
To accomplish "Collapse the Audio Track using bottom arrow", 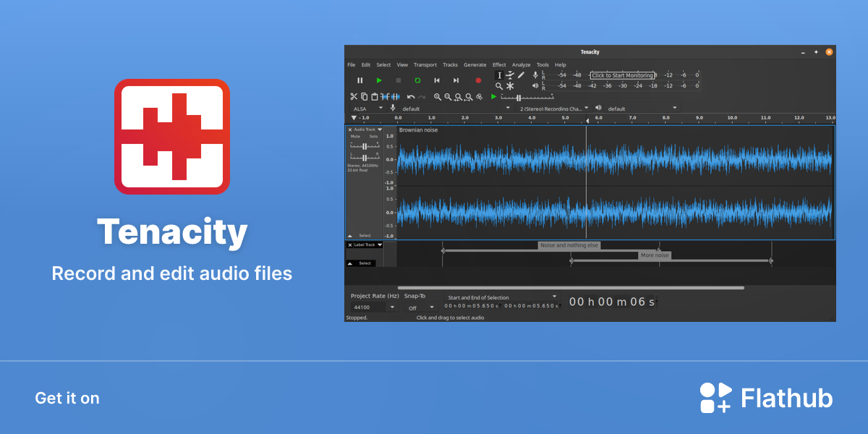I will [350, 236].
